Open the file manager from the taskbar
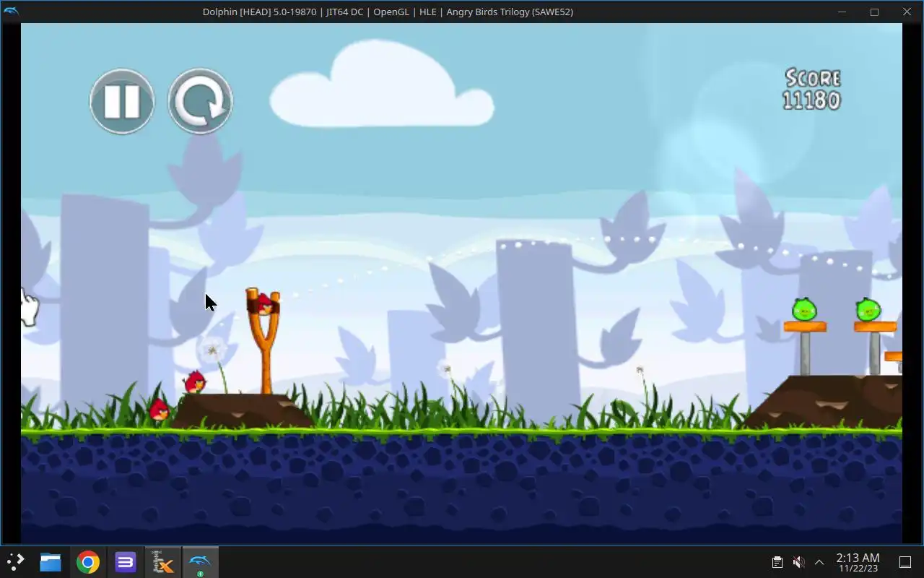The height and width of the screenshot is (578, 924). tap(51, 562)
